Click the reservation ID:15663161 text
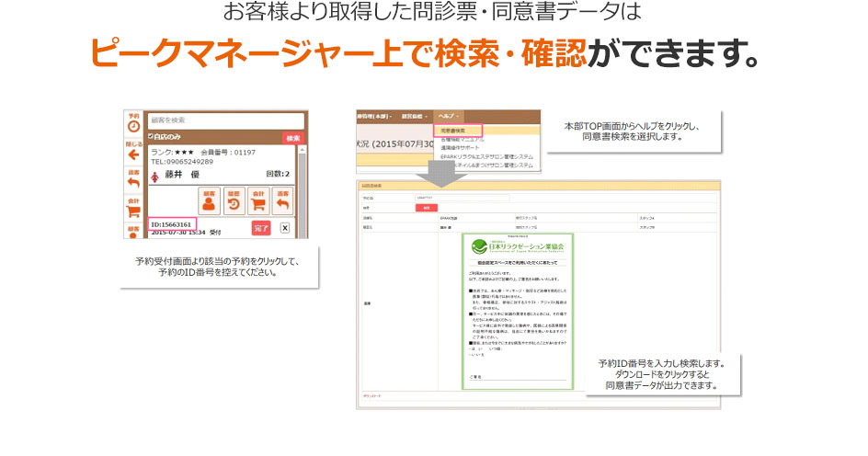 point(172,224)
